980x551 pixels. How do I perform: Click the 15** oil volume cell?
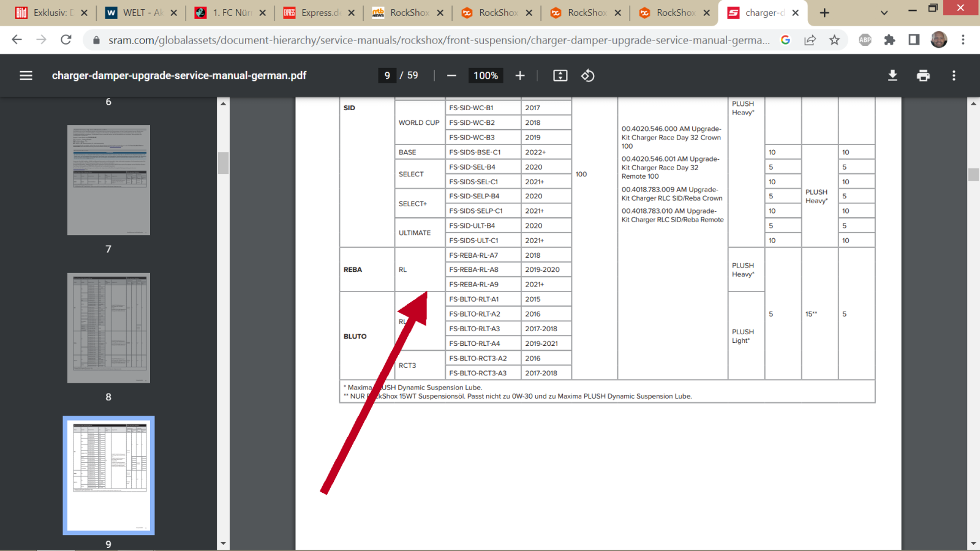pos(820,314)
